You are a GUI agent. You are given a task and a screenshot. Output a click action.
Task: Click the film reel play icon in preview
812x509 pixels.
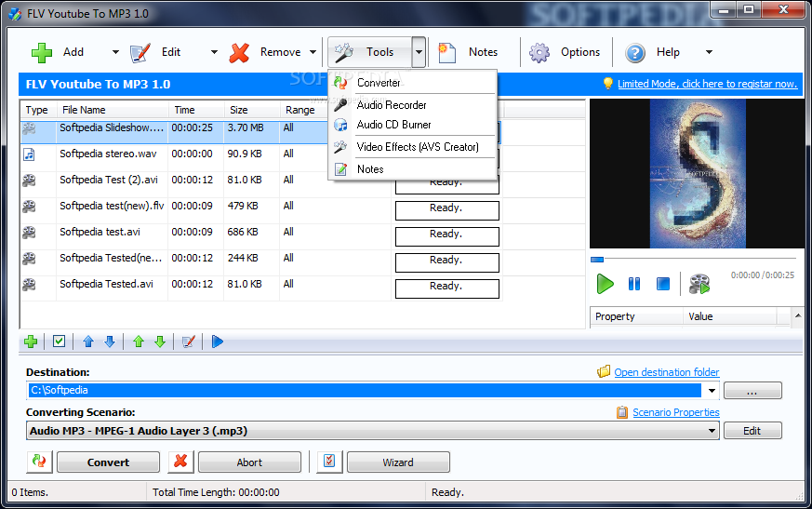pos(699,284)
